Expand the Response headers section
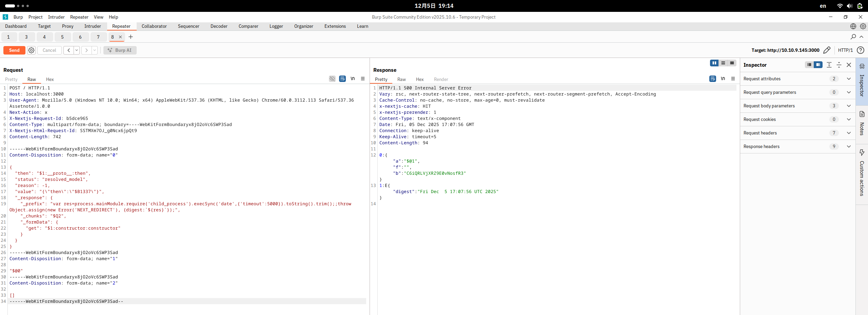The width and height of the screenshot is (868, 315). click(x=849, y=146)
